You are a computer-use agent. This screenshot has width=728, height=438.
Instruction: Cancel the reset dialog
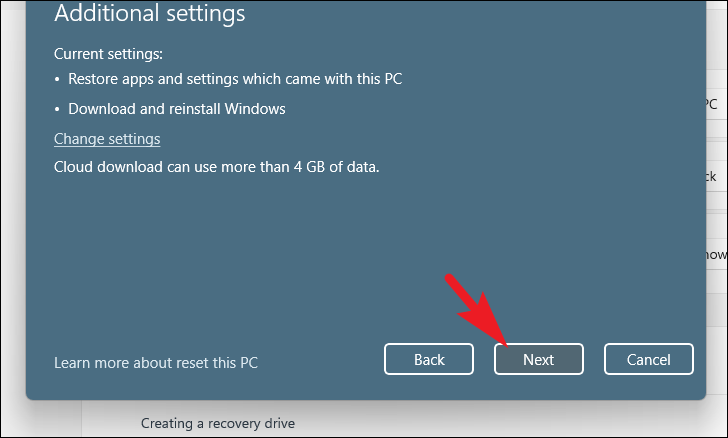649,359
